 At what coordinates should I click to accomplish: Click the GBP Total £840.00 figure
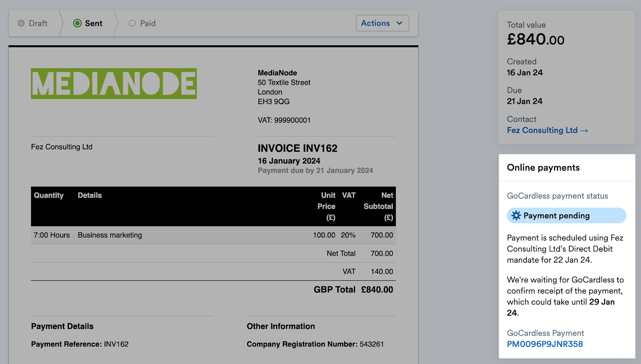click(x=377, y=290)
